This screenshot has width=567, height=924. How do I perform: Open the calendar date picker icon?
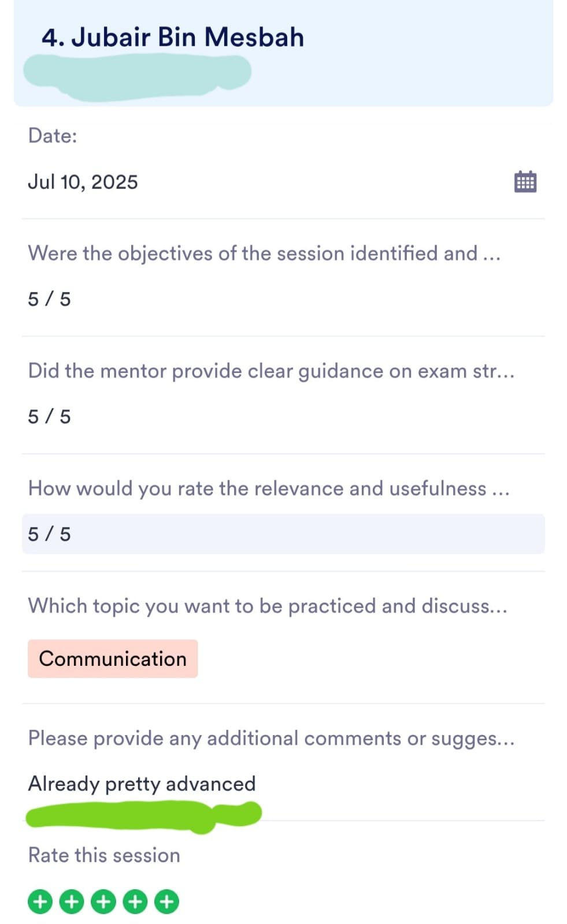point(525,182)
